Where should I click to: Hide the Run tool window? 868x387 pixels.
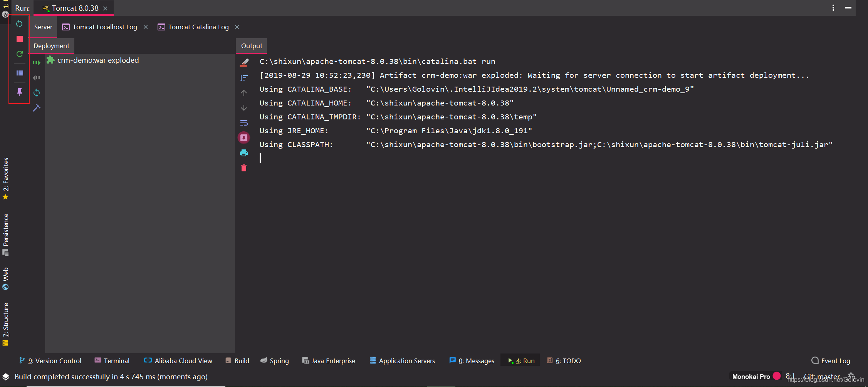click(x=848, y=8)
